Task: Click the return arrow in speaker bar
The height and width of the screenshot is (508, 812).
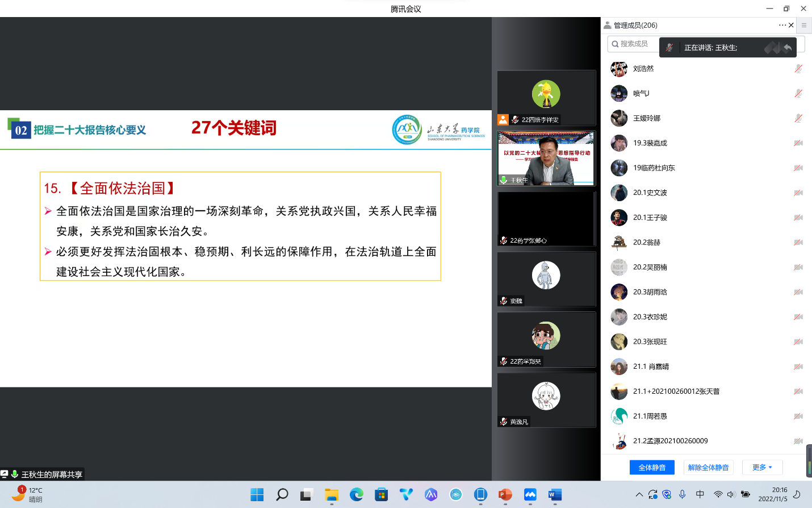Action: 788,48
